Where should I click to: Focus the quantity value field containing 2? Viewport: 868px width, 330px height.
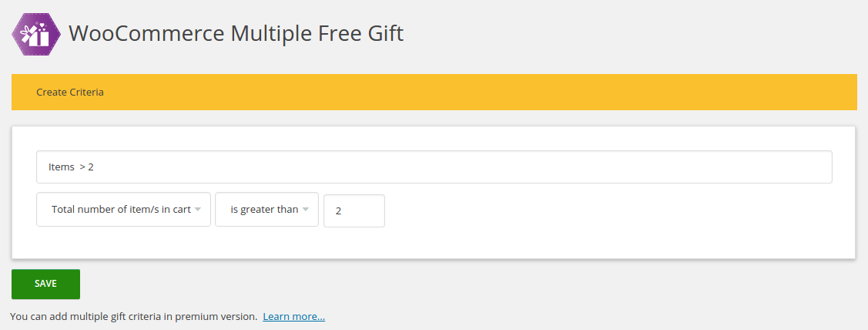click(354, 211)
